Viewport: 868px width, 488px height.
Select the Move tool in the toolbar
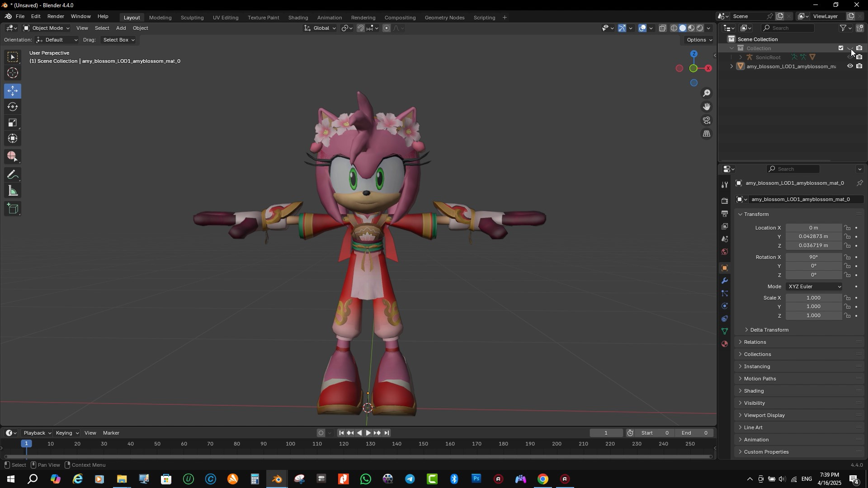pyautogui.click(x=12, y=91)
